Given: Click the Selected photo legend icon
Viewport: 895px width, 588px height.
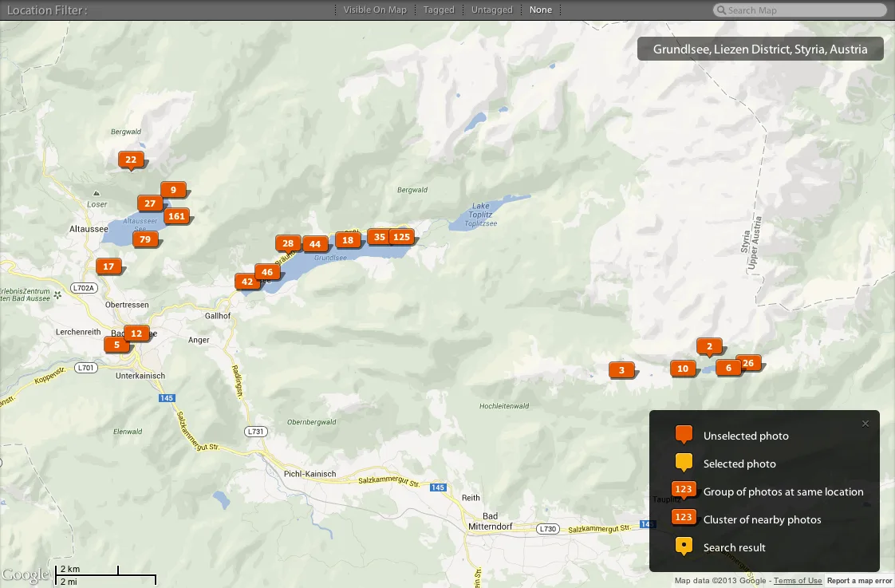Looking at the screenshot, I should 684,463.
